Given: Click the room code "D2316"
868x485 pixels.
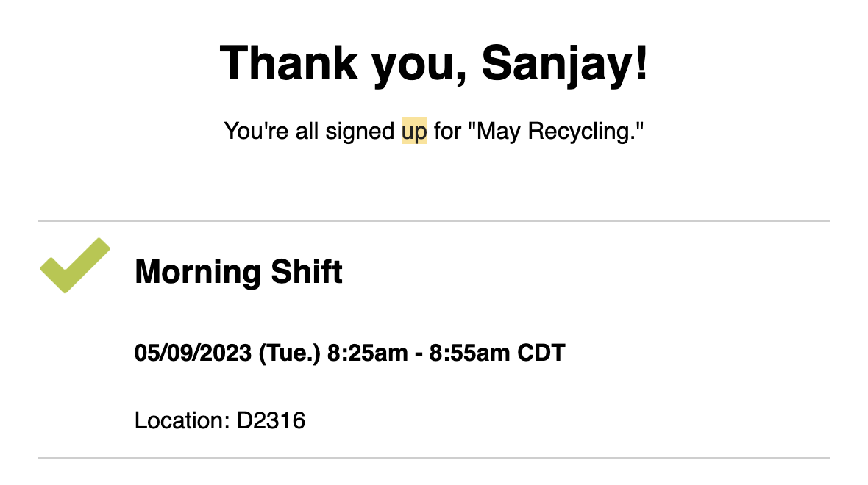Looking at the screenshot, I should click(271, 421).
